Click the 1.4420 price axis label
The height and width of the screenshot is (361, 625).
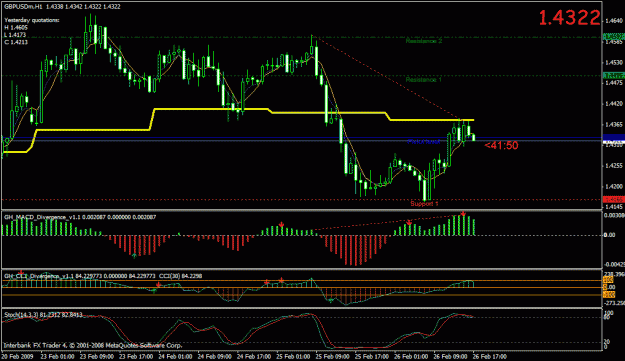(x=614, y=104)
